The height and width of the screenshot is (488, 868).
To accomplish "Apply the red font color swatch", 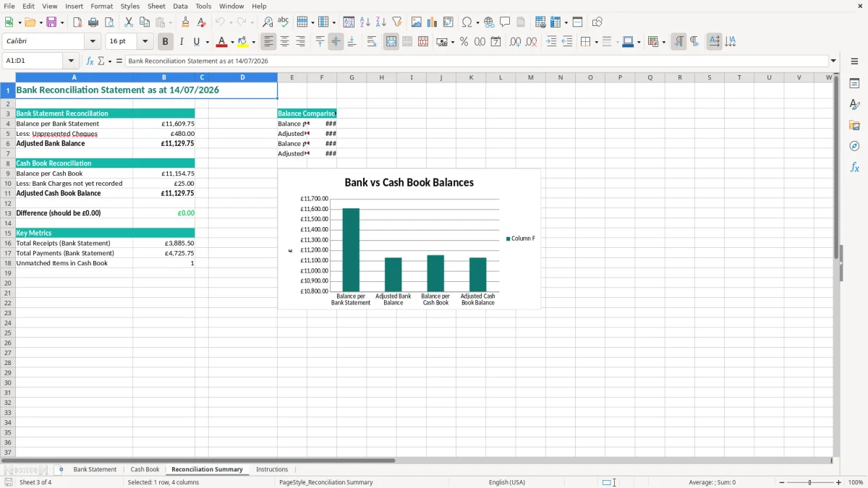I will (221, 42).
